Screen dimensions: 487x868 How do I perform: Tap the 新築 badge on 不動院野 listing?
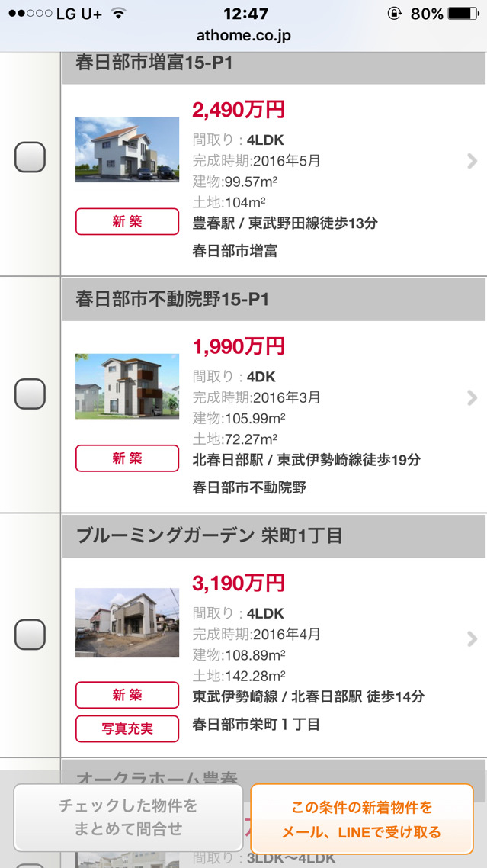(127, 458)
